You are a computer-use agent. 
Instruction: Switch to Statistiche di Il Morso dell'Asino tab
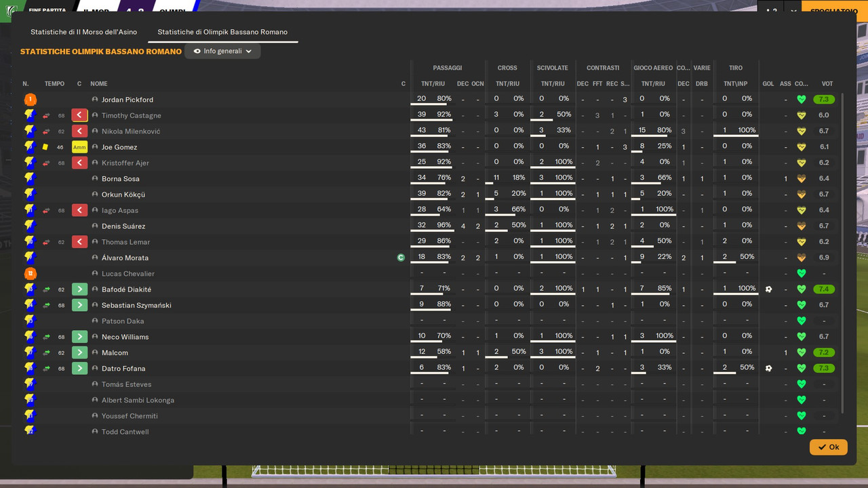point(83,32)
